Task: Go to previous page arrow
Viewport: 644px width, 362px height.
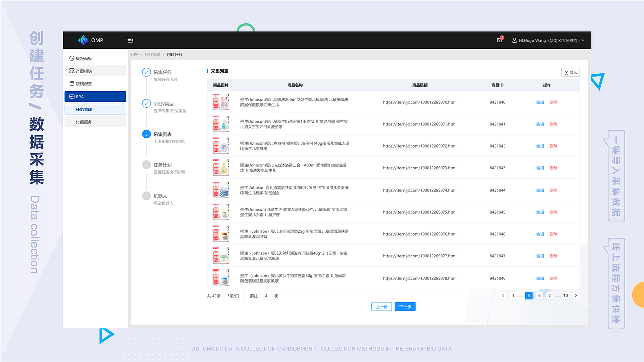Action: click(x=502, y=296)
